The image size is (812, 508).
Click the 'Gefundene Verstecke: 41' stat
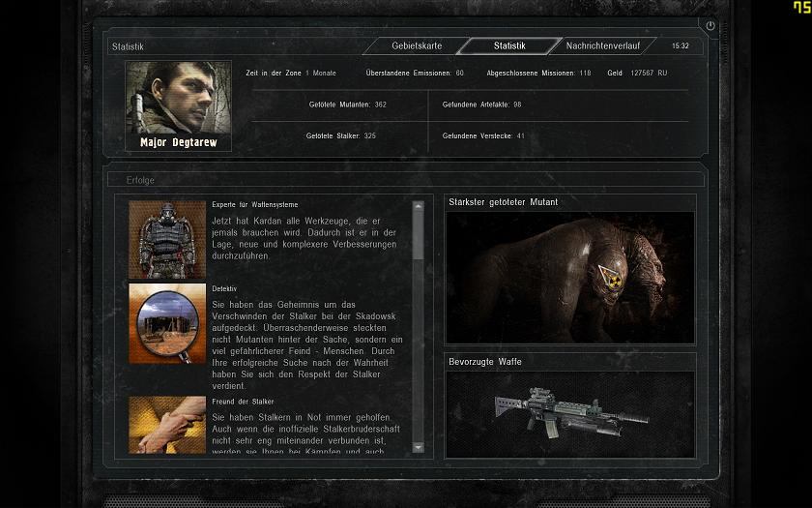[x=483, y=135]
